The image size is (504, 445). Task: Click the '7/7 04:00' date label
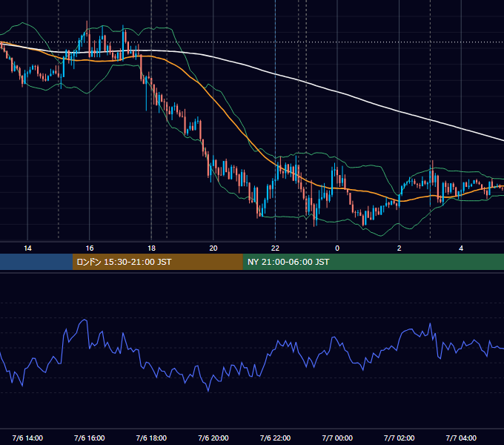(x=461, y=438)
